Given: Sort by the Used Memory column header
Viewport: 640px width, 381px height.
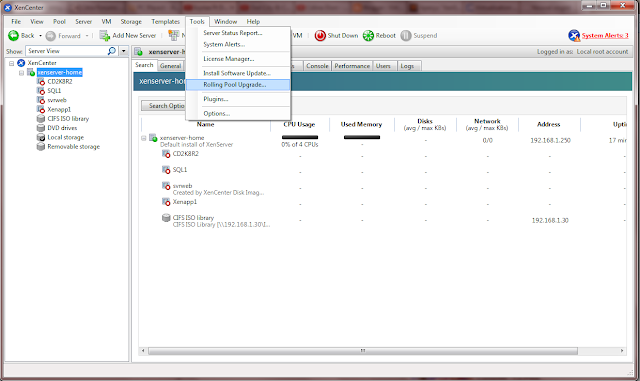Looking at the screenshot, I should coord(361,124).
